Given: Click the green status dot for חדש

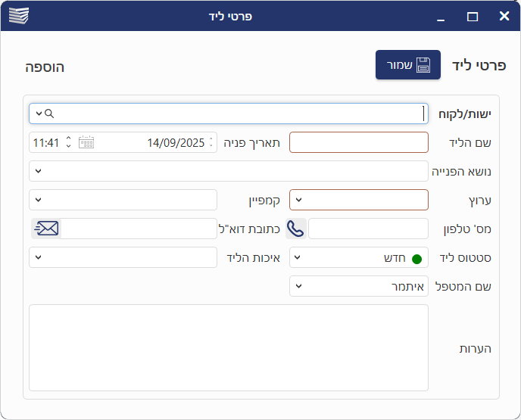Looking at the screenshot, I should 416,258.
